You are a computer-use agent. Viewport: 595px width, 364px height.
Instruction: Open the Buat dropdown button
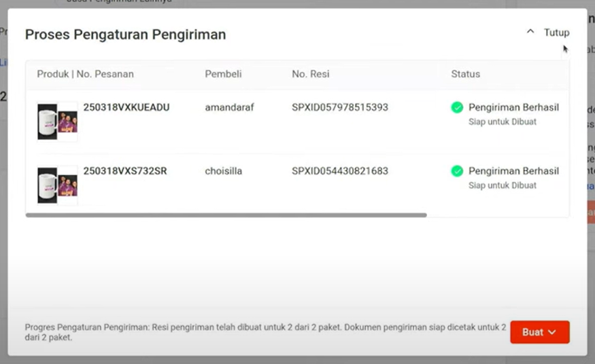540,332
